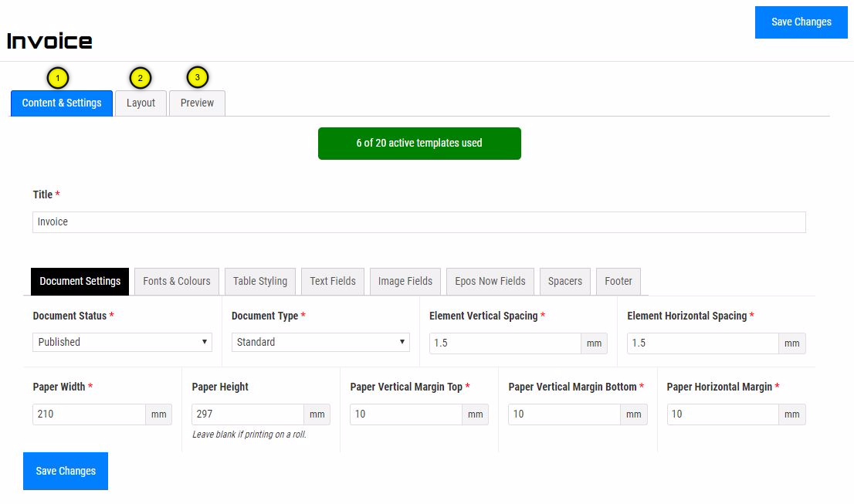
Task: Click the yellow number 1 marker
Action: click(x=58, y=78)
